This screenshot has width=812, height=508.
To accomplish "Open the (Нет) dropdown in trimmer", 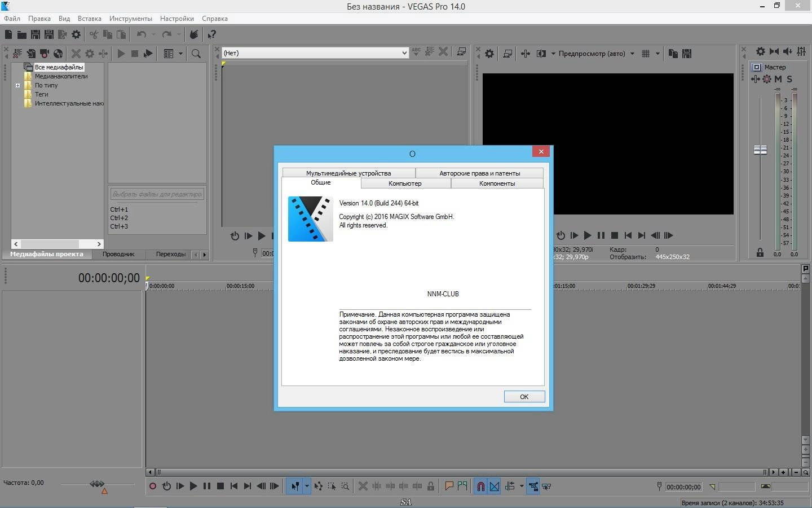I will [x=315, y=53].
